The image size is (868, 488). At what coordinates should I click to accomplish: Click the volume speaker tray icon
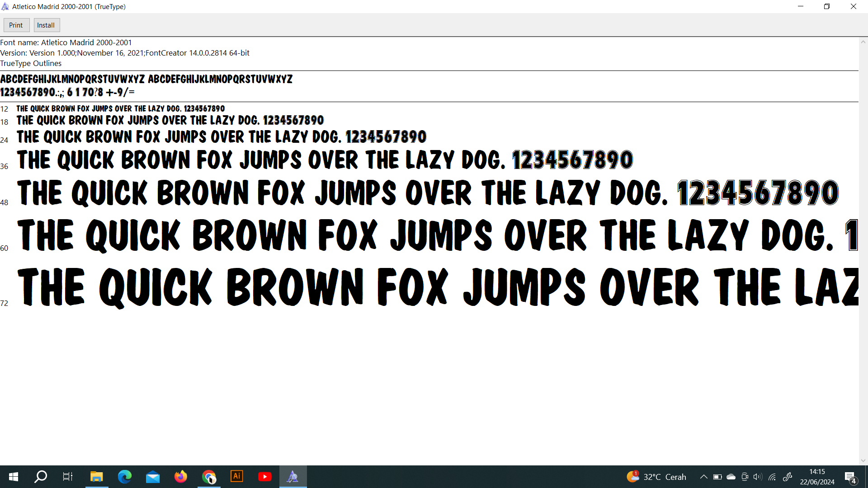[758, 477]
